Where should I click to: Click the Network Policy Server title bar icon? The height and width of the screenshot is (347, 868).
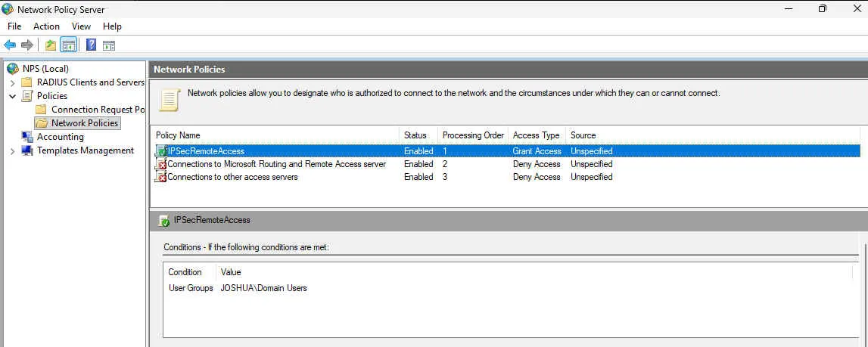point(8,9)
